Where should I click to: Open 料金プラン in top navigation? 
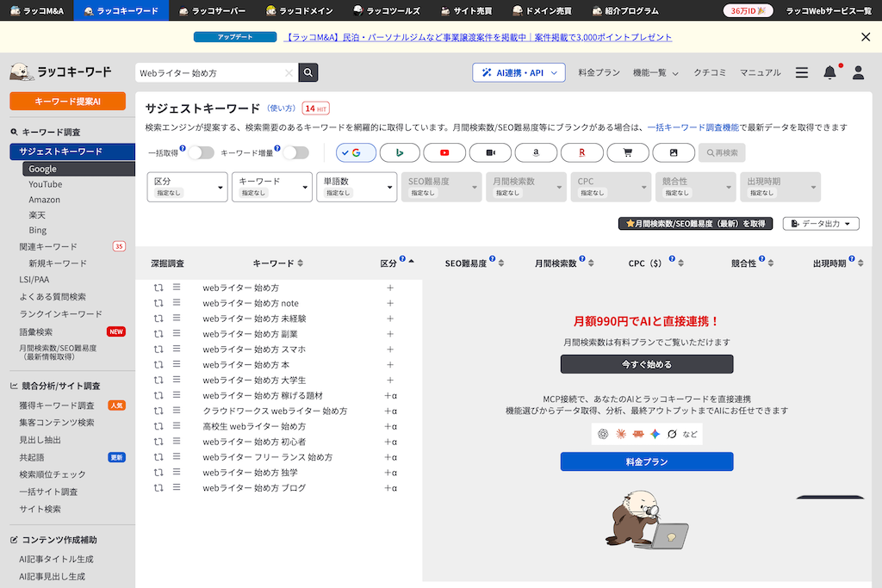(x=599, y=72)
